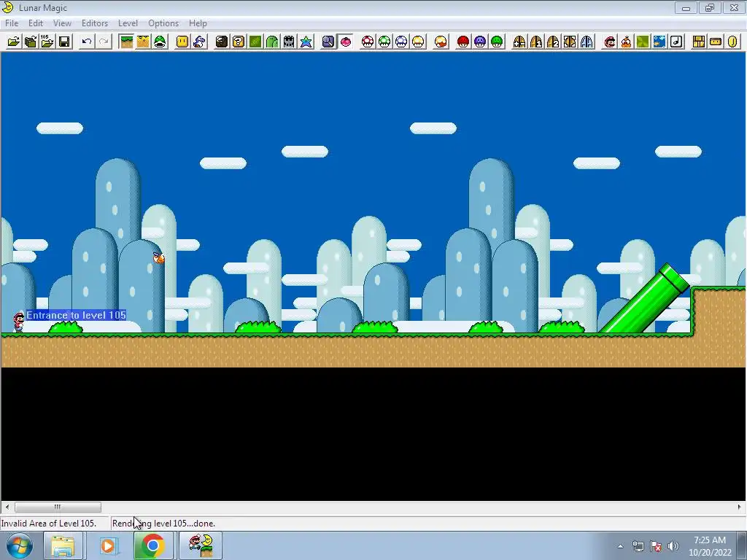Image resolution: width=747 pixels, height=560 pixels.
Task: Switch to Layer 1 grass-ground editing mode
Action: point(126,42)
